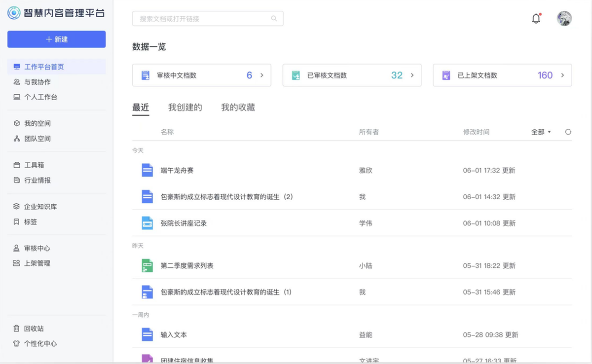
Task: Expand the 已审核文档数 card arrow
Action: coord(412,75)
